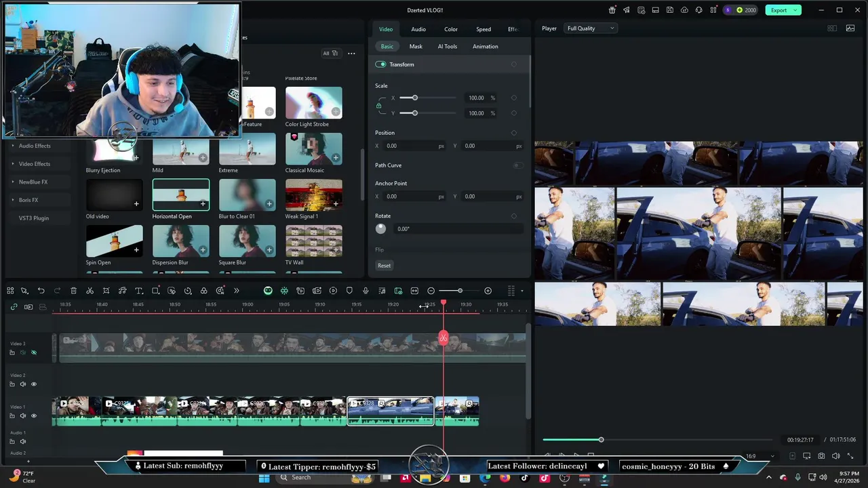Open the Animation sub-tab
The image size is (868, 488).
pyautogui.click(x=486, y=47)
